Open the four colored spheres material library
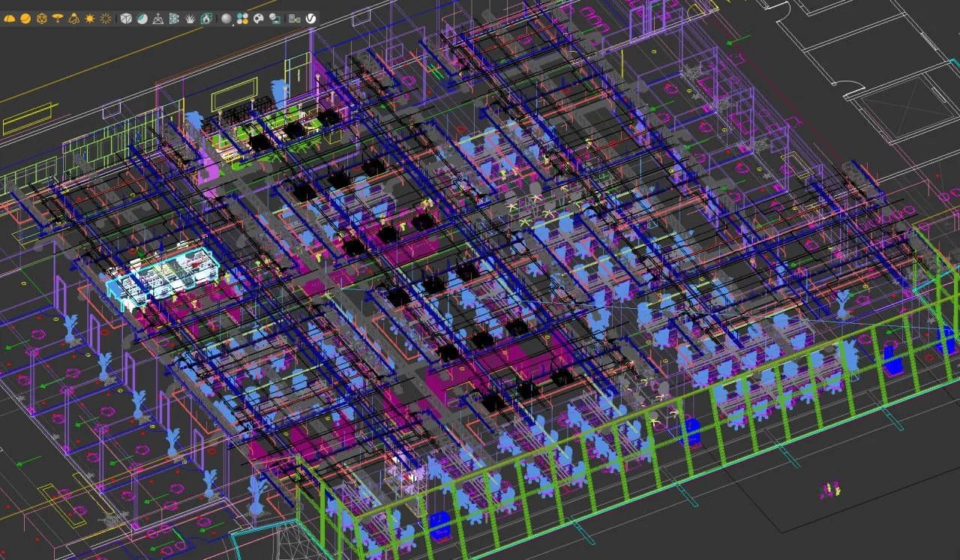 click(243, 18)
